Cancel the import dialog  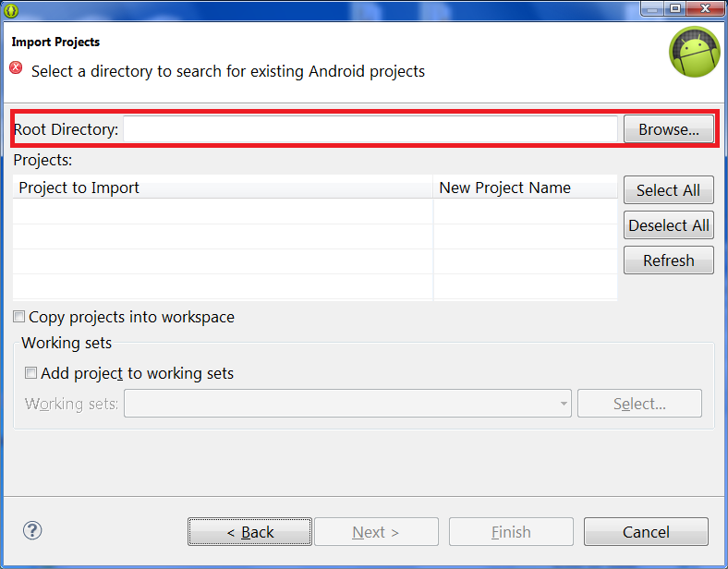pyautogui.click(x=646, y=532)
